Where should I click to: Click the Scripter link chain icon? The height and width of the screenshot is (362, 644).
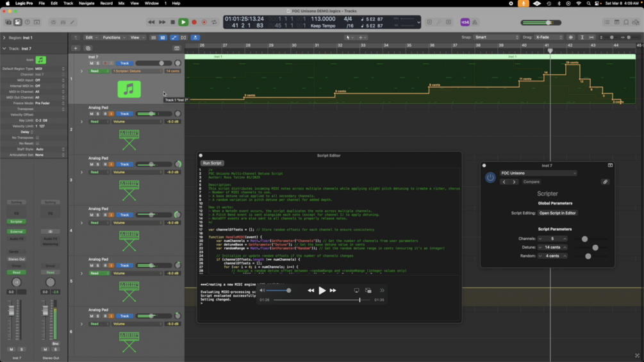(605, 182)
